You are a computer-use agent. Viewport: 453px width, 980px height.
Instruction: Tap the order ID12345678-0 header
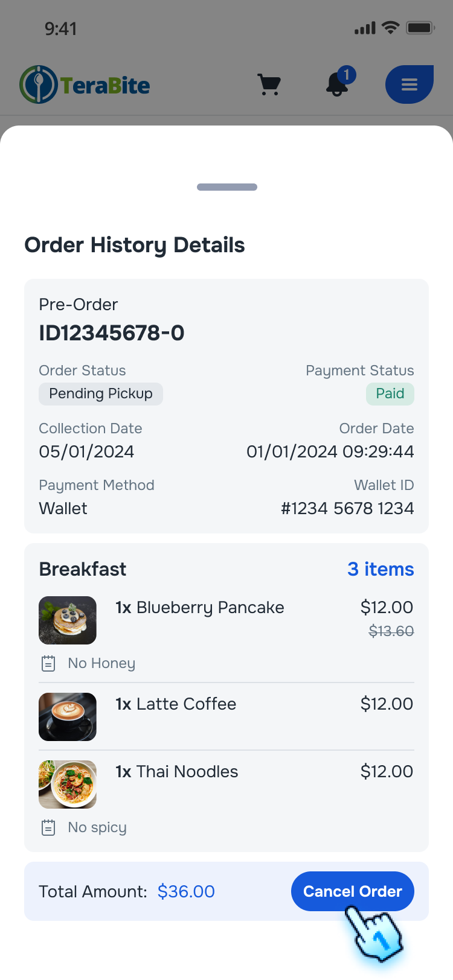(x=111, y=332)
